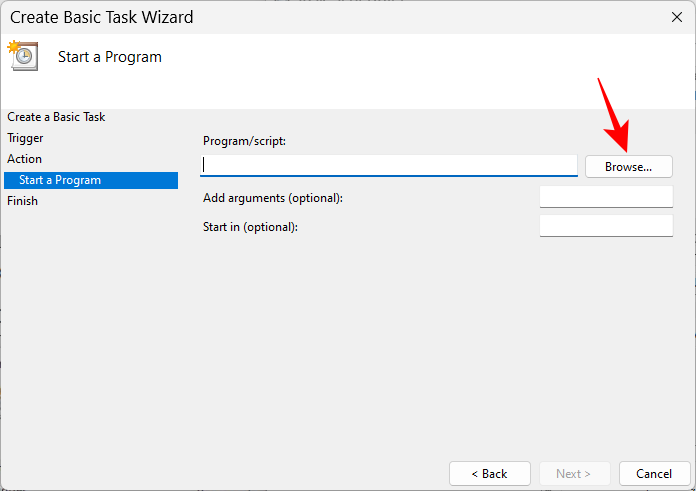Select highlighted Start a Program step
Viewport: 696px width, 491px height.
click(x=91, y=180)
